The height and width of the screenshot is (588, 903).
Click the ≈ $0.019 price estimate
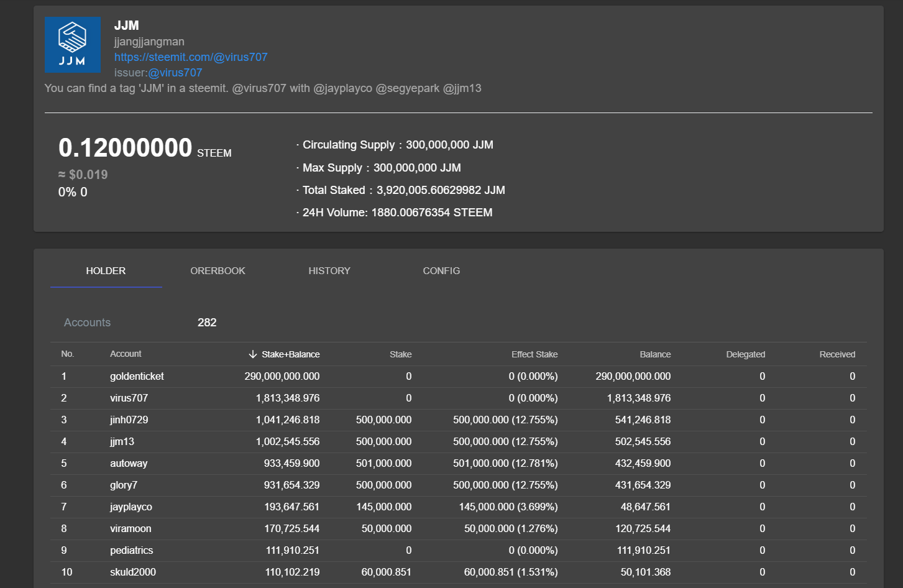click(83, 175)
